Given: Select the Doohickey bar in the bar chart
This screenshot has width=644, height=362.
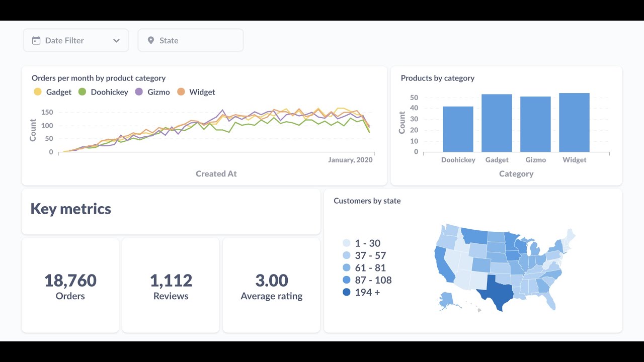Looking at the screenshot, I should tap(458, 129).
